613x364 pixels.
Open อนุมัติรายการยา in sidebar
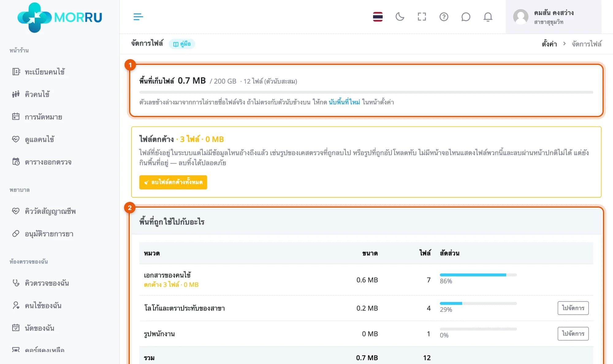49,234
